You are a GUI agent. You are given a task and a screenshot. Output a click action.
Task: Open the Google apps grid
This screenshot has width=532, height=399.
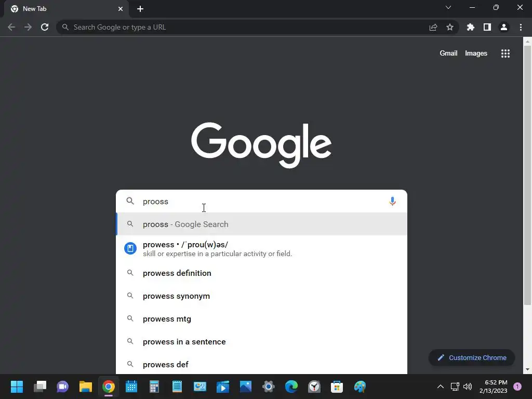(506, 54)
